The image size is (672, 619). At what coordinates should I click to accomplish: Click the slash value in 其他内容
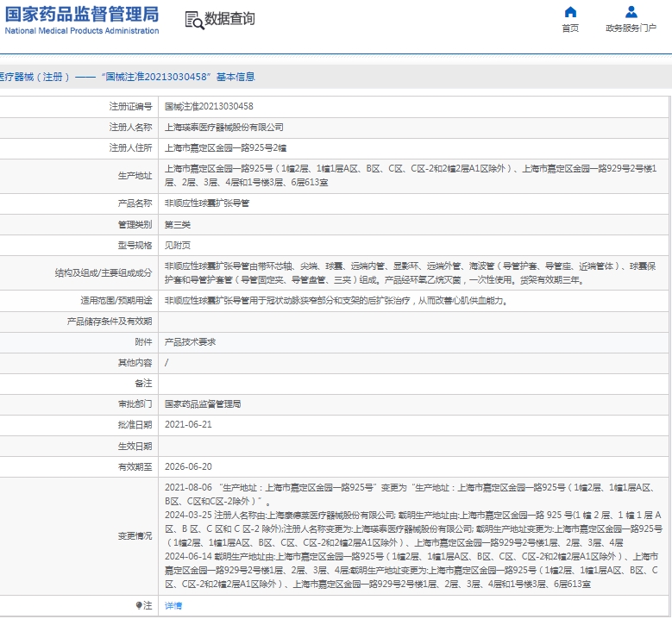(166, 363)
